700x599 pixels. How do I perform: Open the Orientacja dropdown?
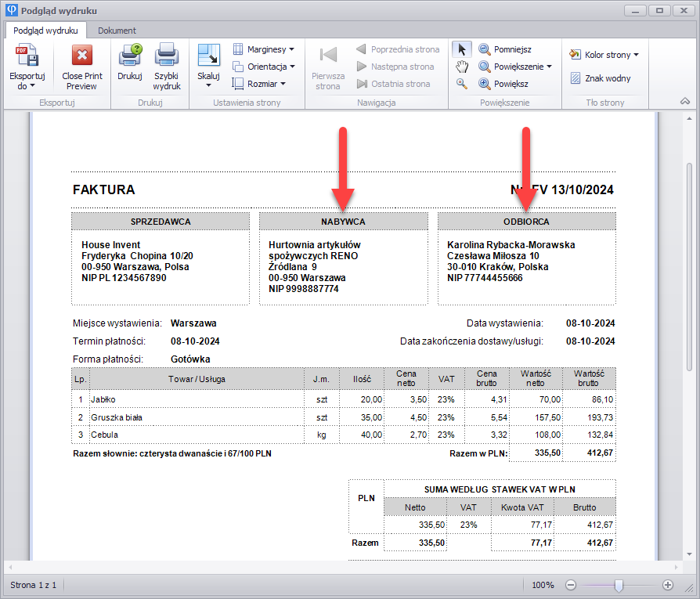pos(264,67)
